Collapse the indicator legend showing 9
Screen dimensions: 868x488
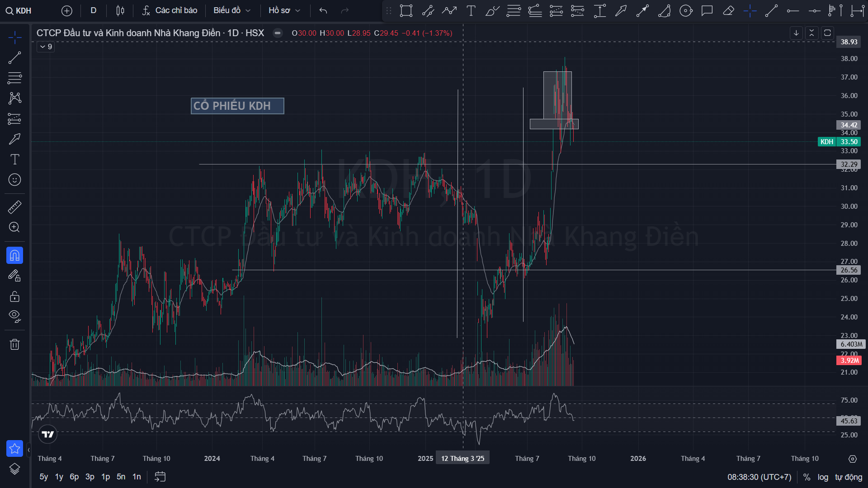46,47
